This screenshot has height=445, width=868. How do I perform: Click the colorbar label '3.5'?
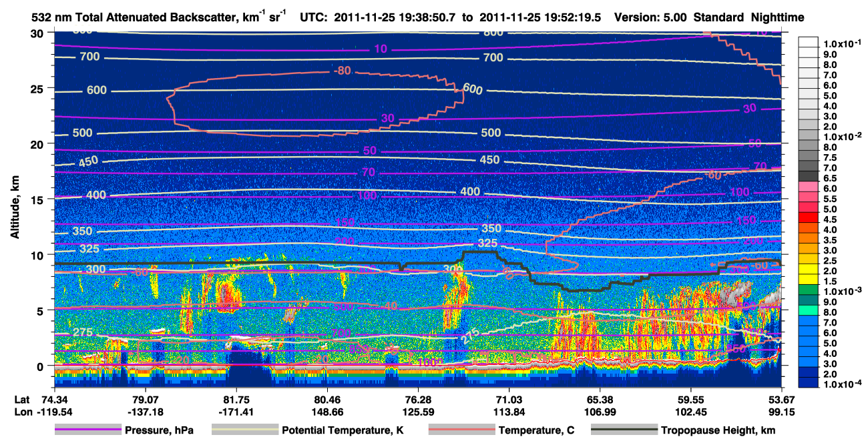831,240
